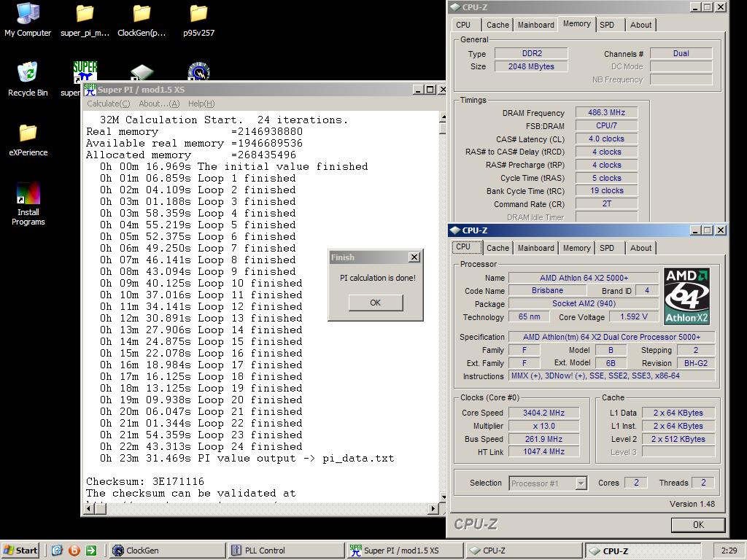Open My Computer desktop icon

pyautogui.click(x=28, y=19)
